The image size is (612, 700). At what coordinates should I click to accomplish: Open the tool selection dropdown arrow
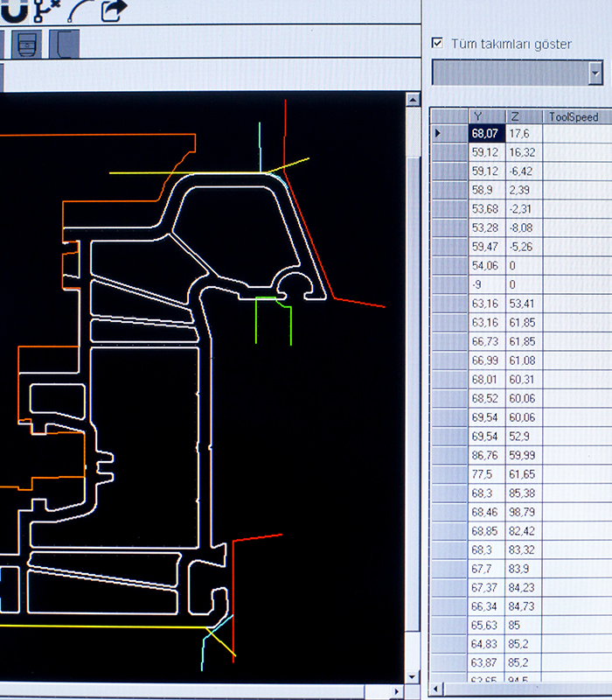[595, 73]
